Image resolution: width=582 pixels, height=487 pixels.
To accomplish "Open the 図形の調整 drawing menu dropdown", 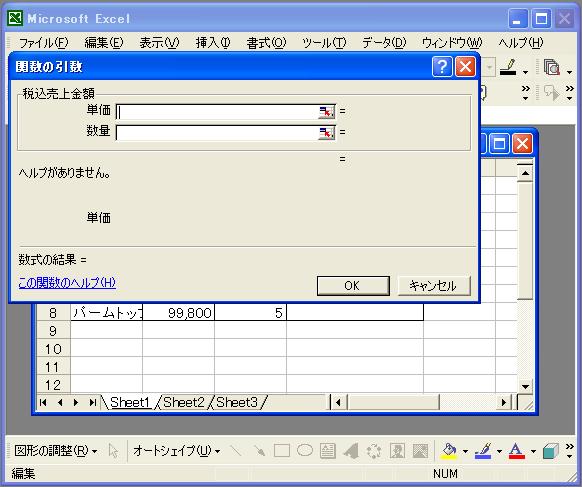I will pos(56,451).
